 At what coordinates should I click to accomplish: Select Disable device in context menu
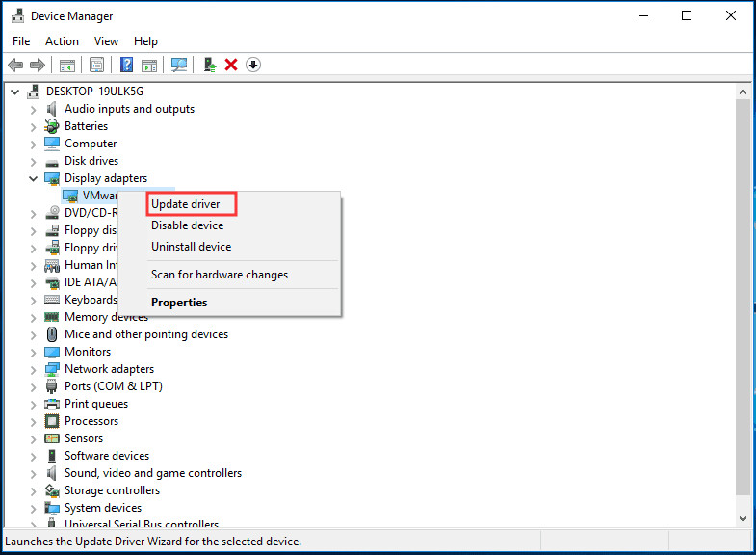[x=187, y=225]
